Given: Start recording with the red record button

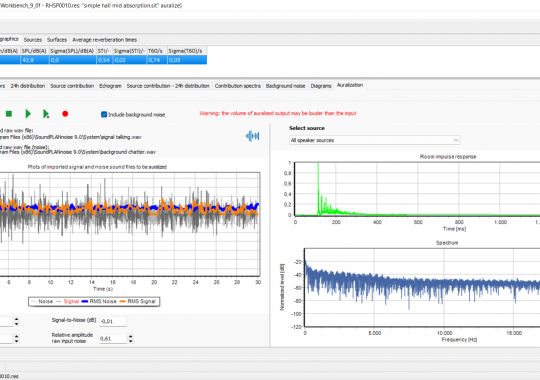Looking at the screenshot, I should click(x=65, y=114).
